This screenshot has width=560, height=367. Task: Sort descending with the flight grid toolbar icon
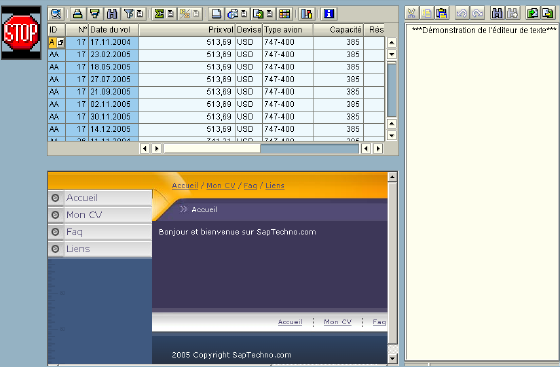[95, 14]
